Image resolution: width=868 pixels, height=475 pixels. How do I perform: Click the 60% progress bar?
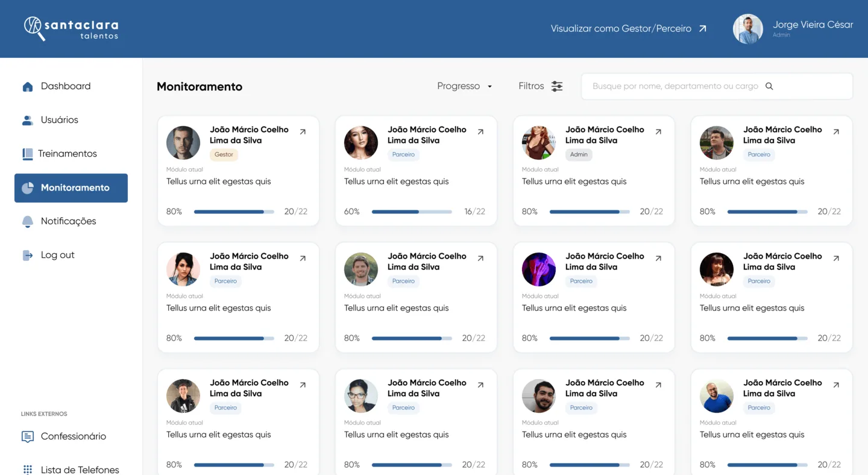(x=412, y=212)
